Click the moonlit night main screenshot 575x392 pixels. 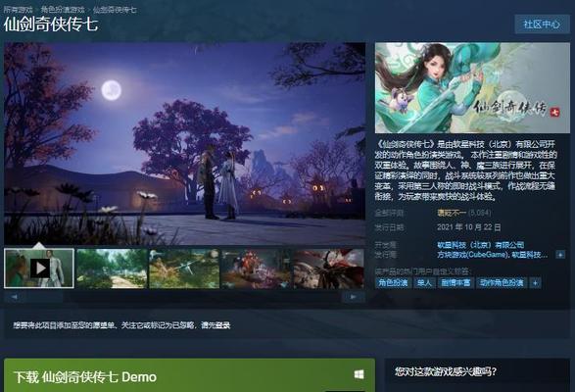[x=185, y=143]
